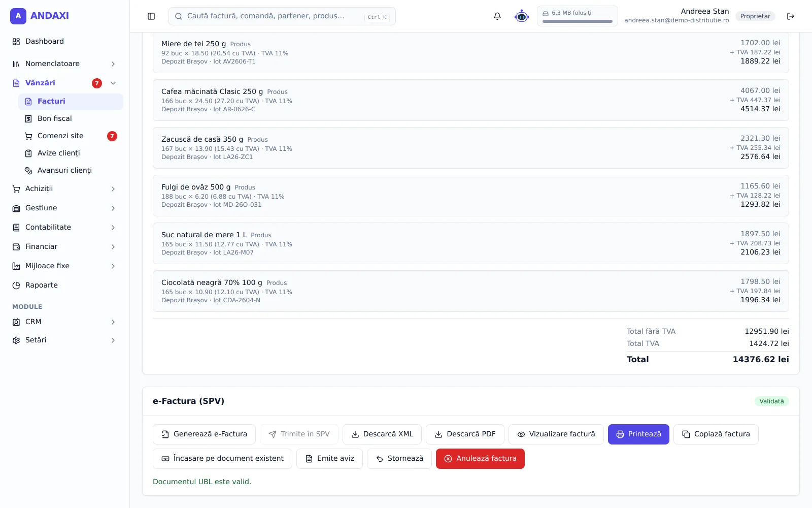Click the logout icon
This screenshot has width=812, height=508.
[x=791, y=16]
